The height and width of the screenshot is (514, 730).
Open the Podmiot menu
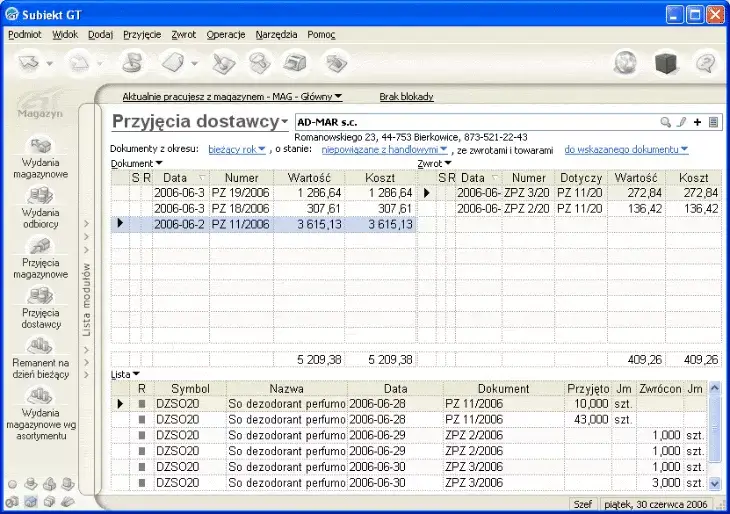(x=25, y=34)
